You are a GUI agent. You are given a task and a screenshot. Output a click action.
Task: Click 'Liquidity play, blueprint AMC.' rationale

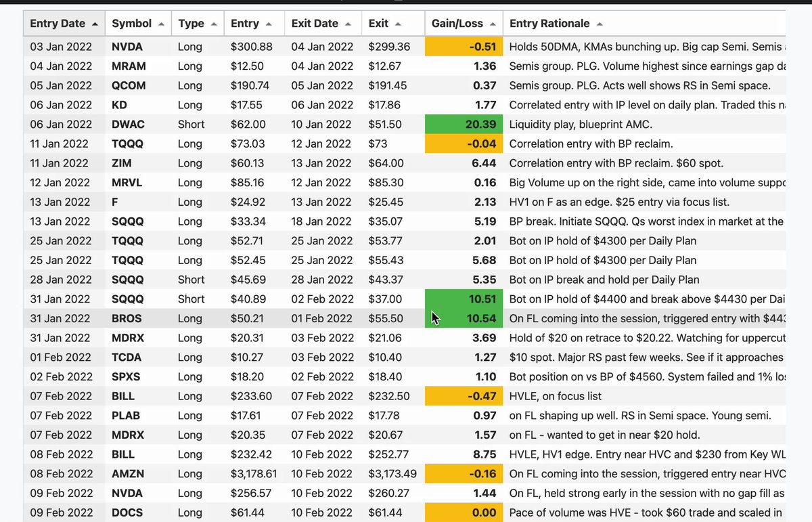point(581,125)
